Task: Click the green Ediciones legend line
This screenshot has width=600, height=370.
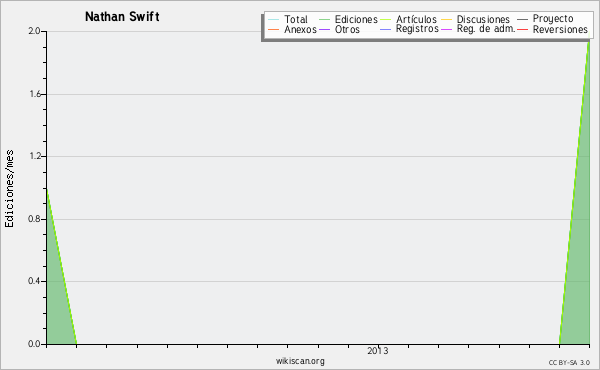Action: (324, 20)
